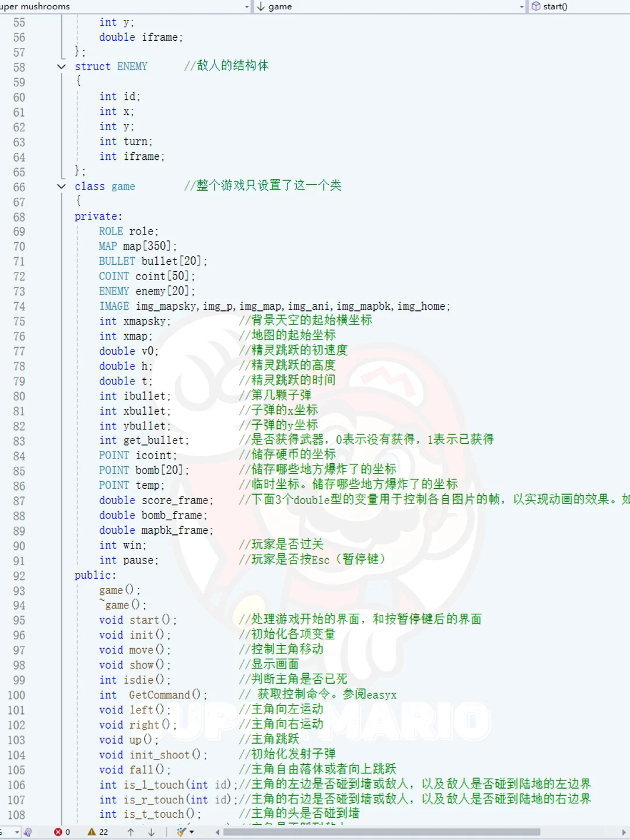Click 'img_mapsky' in the IMAGE declaration
The image size is (630, 840).
coord(166,306)
